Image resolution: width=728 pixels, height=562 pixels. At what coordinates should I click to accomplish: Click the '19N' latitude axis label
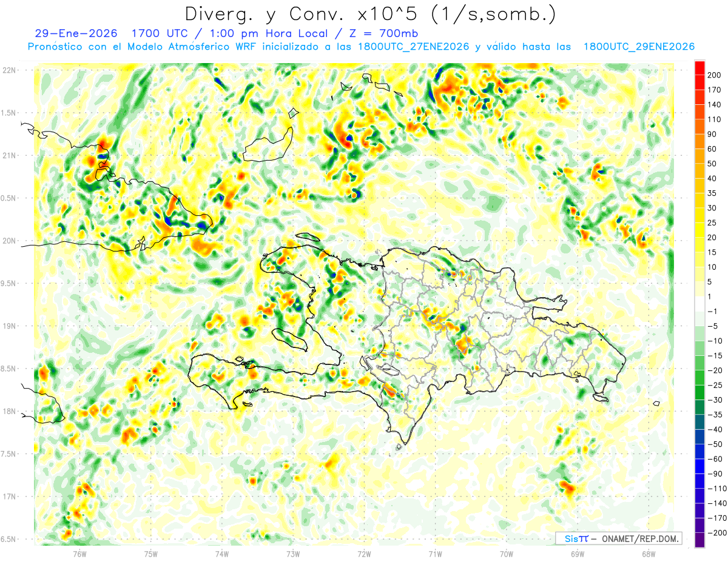(x=10, y=326)
